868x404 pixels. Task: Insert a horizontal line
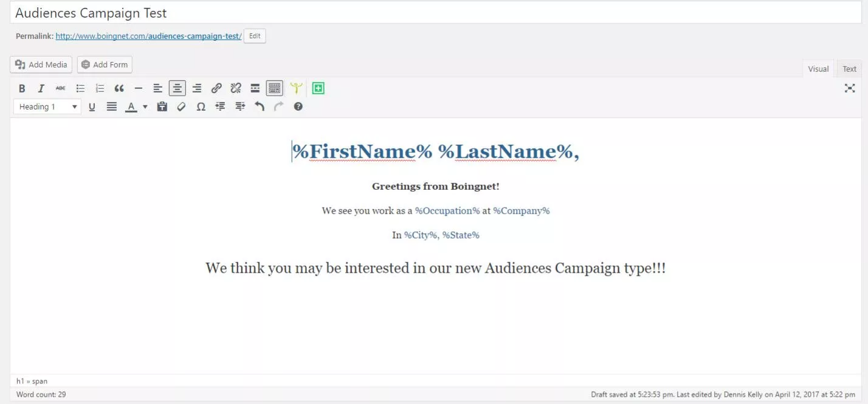pos(139,89)
